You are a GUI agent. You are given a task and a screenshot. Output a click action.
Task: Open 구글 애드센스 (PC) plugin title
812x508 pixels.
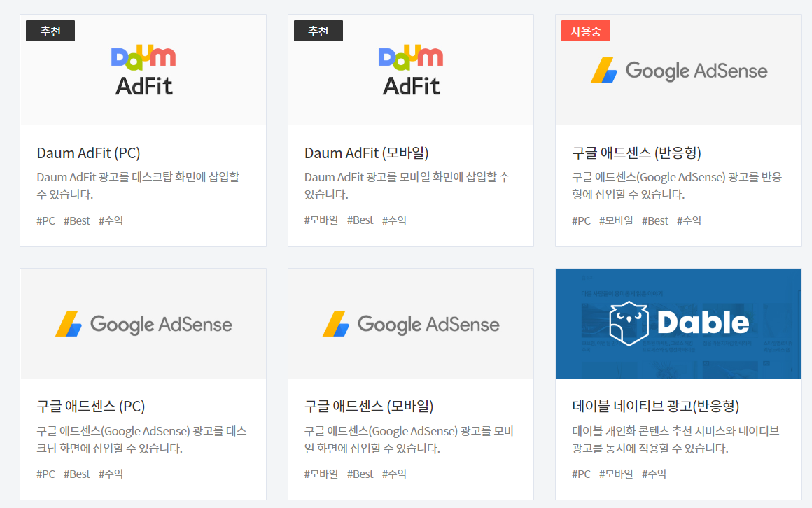pyautogui.click(x=90, y=406)
